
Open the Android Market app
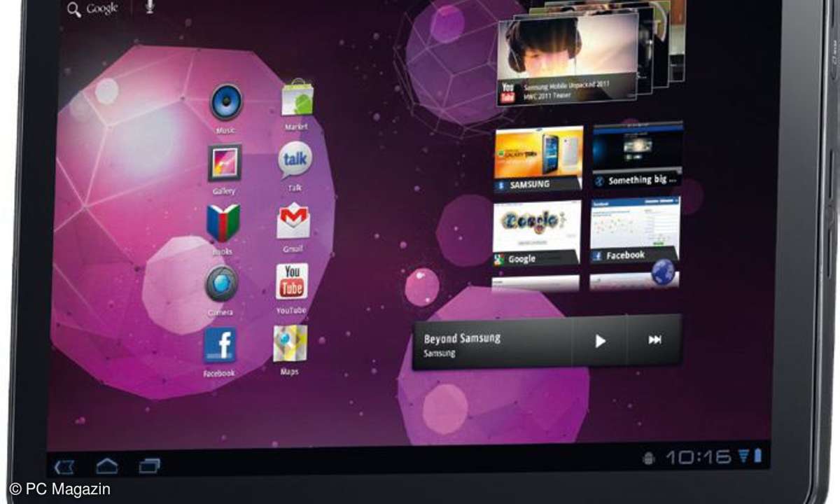coord(297,99)
